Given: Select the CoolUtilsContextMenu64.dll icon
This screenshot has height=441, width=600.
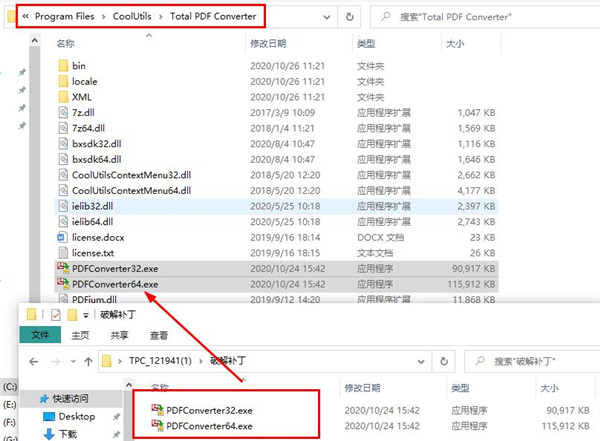Looking at the screenshot, I should pos(63,190).
